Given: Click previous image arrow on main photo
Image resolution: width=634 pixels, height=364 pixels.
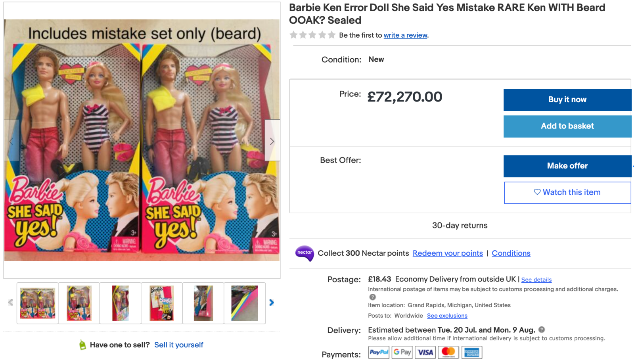Looking at the screenshot, I should click(11, 141).
